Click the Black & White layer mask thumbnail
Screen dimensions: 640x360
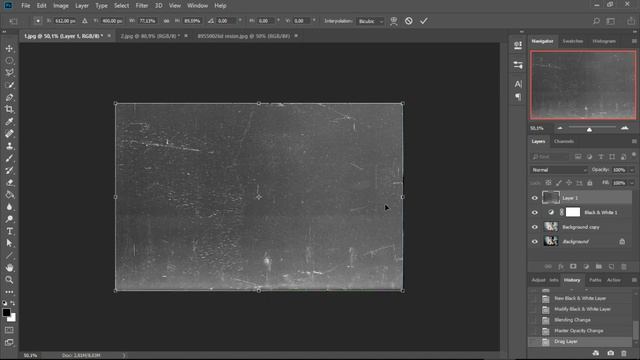click(573, 212)
